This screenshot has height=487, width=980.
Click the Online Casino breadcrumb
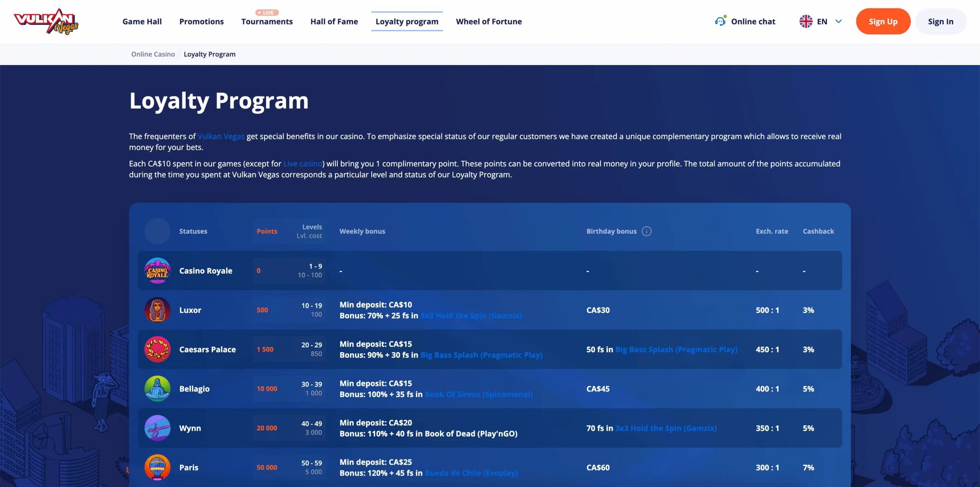153,54
